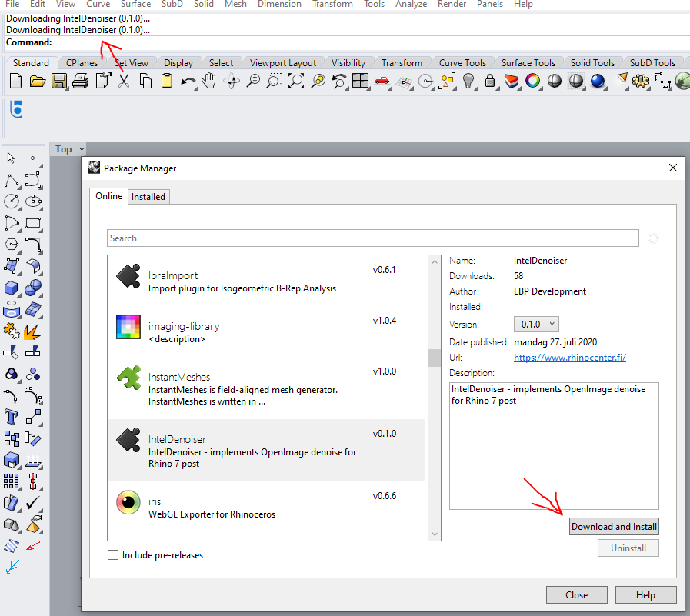
Task: Select the Polyline tool
Action: pos(12,181)
